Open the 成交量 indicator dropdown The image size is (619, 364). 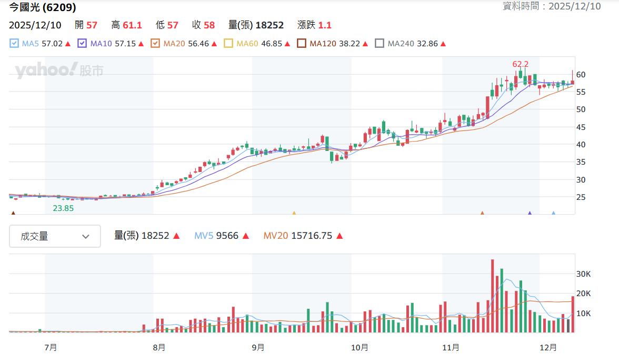55,236
